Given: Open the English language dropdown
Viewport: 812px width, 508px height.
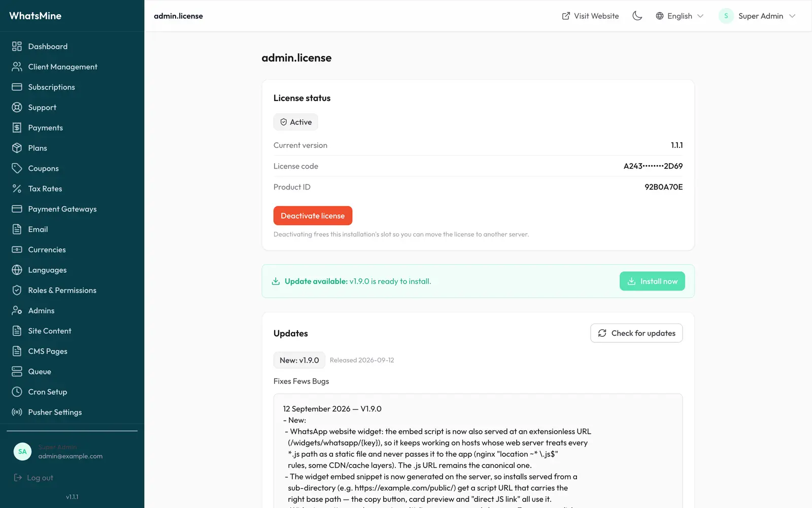Looking at the screenshot, I should [680, 16].
